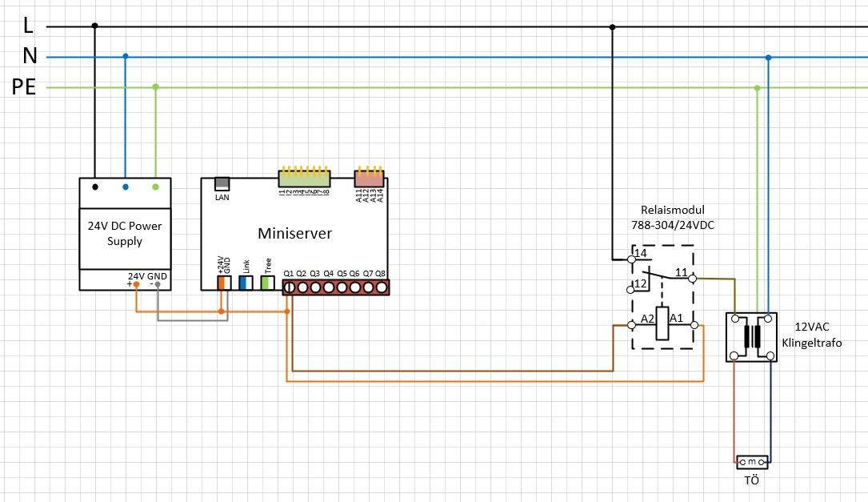Click the blue Link terminal on Miniserver
This screenshot has width=868, height=502.
pos(246,282)
